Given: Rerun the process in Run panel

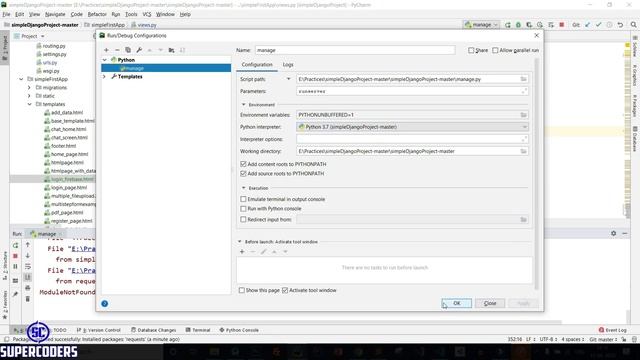Looking at the screenshot, I should 16,245.
